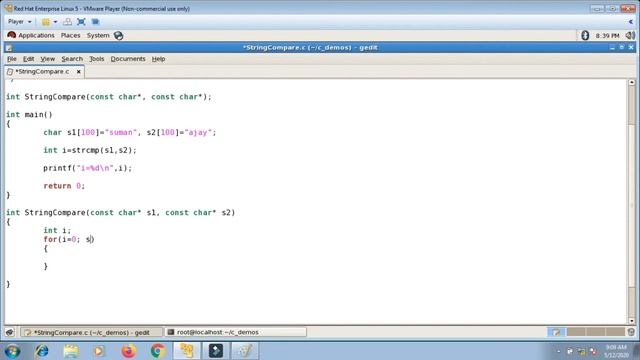Screen dimensions: 640x360
Task: Click the editor scrollbar up arrow
Action: pyautogui.click(x=631, y=82)
